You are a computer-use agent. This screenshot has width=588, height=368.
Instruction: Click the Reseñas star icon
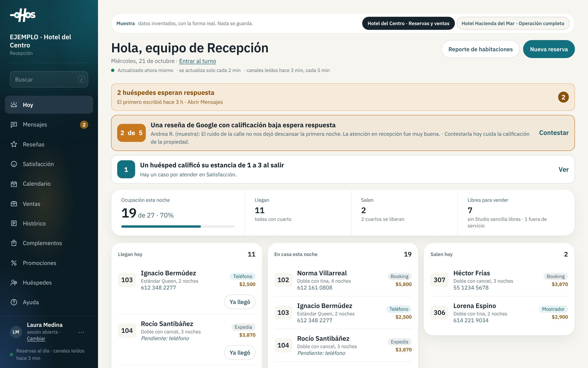(14, 144)
